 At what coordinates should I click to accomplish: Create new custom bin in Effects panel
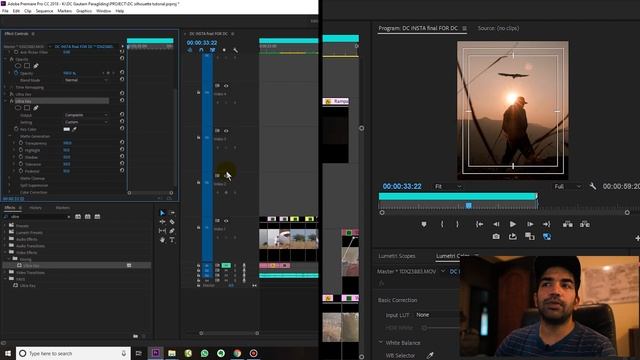point(136,336)
